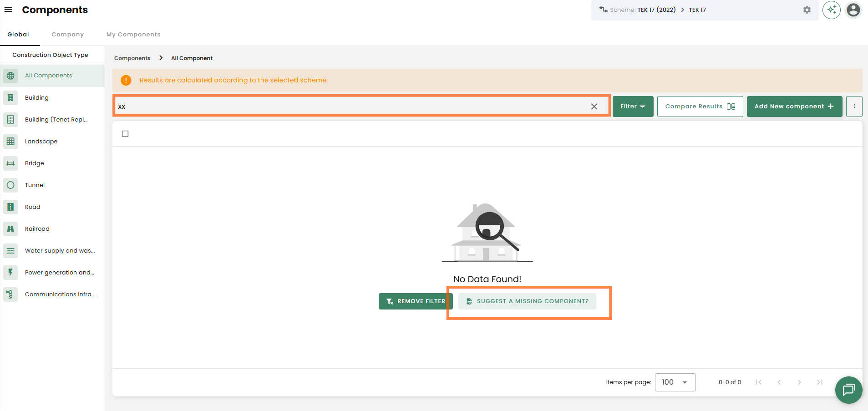Open the Filter options

pos(633,107)
